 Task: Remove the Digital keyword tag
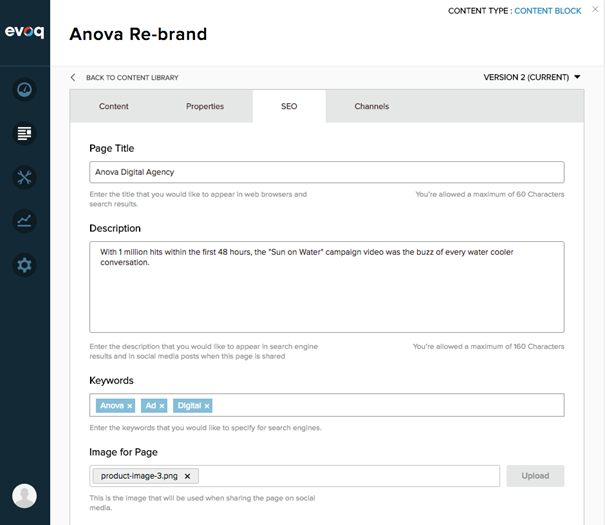coord(207,406)
